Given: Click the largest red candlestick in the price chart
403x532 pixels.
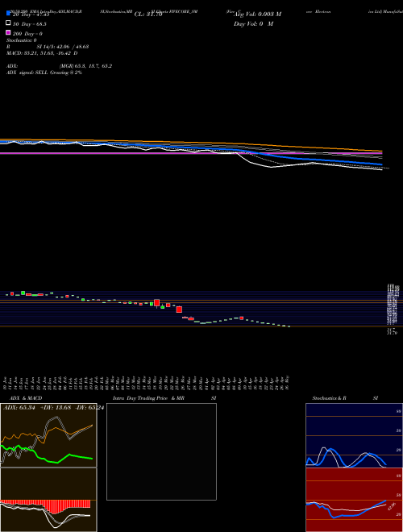Looking at the screenshot, I should (156, 302).
